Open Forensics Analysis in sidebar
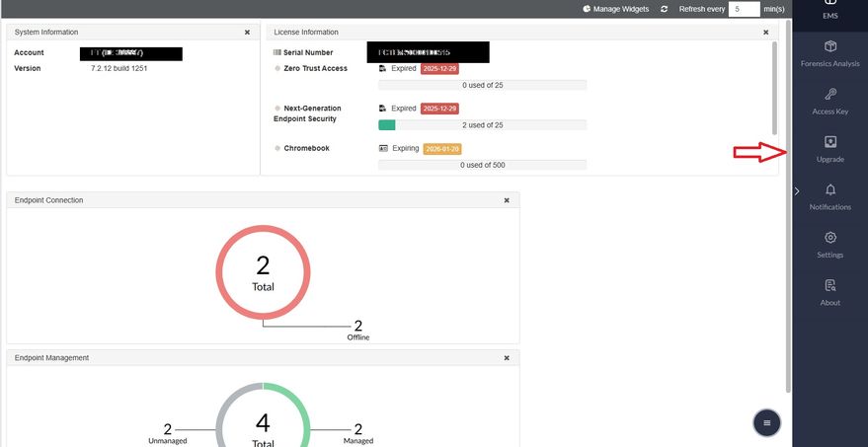The image size is (868, 447). pyautogui.click(x=829, y=53)
